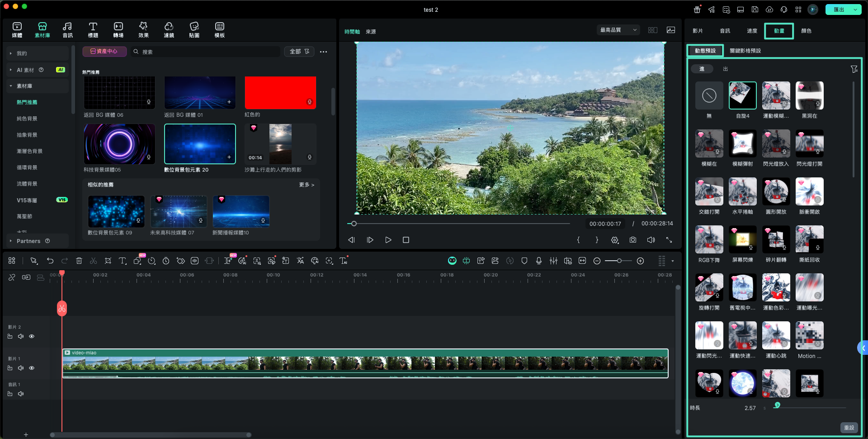Adjust the 時長 duration slider
This screenshot has width=868, height=439.
[x=777, y=406]
